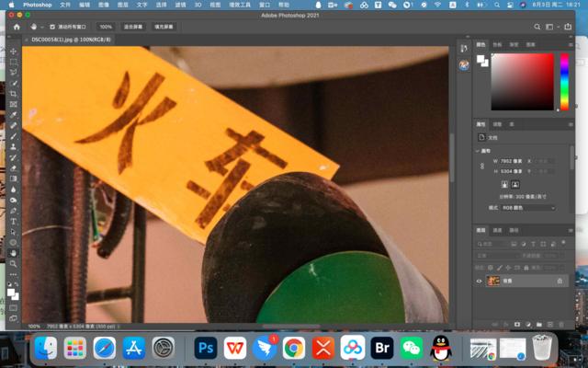This screenshot has width=588, height=368.
Task: Set canvas to landscape orientation
Action: coord(515,184)
